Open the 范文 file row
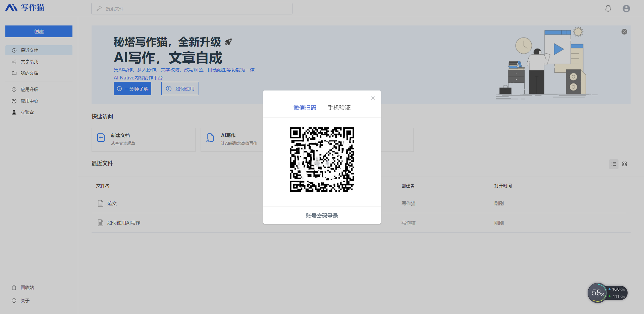 click(361, 203)
